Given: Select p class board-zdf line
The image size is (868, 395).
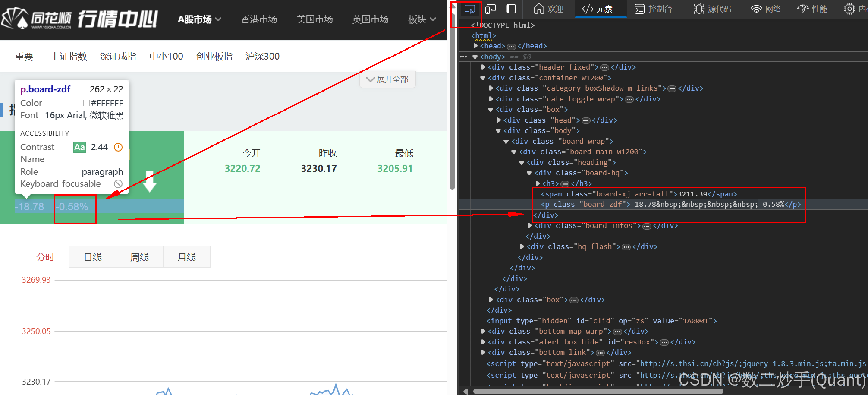Looking at the screenshot, I should coord(671,204).
